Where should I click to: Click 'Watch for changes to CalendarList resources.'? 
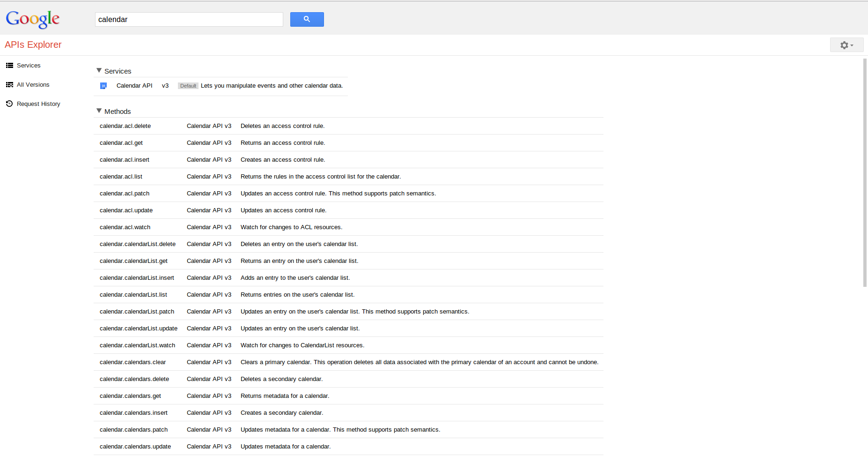click(x=302, y=345)
